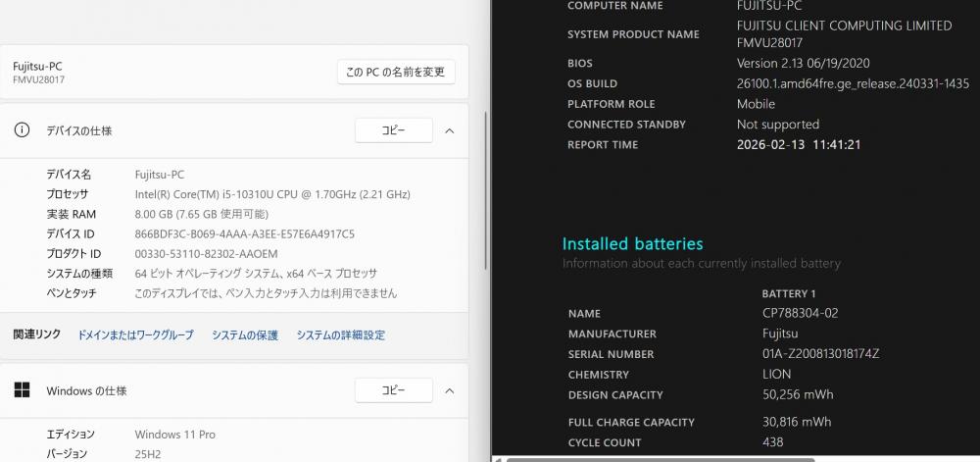Copy device specifications with コピー button
Image resolution: width=980 pixels, height=462 pixels.
coord(394,130)
